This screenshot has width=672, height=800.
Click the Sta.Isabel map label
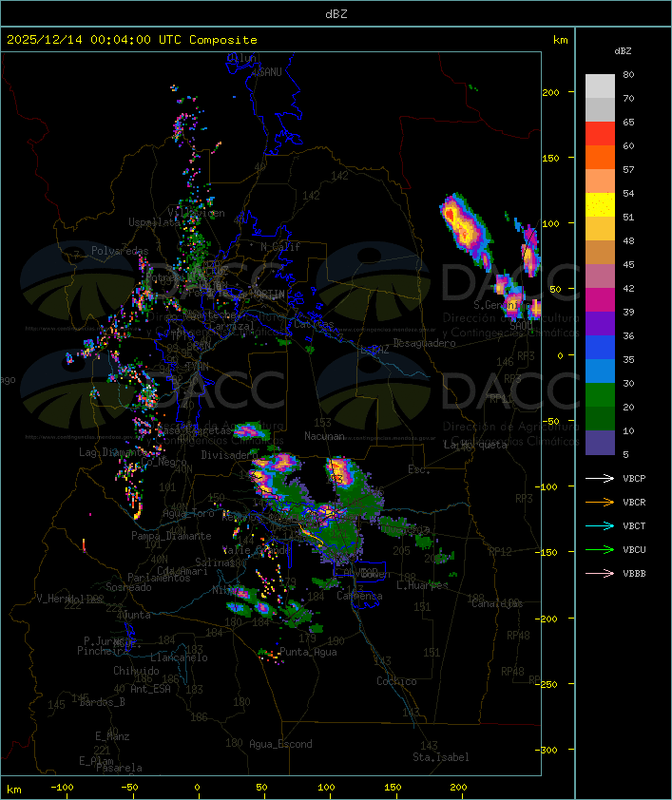point(441,757)
